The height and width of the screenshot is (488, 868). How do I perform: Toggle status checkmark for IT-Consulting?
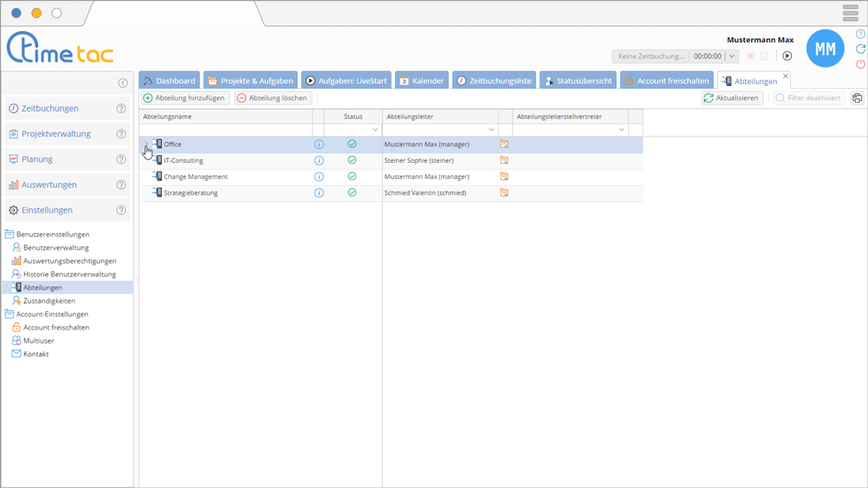352,160
